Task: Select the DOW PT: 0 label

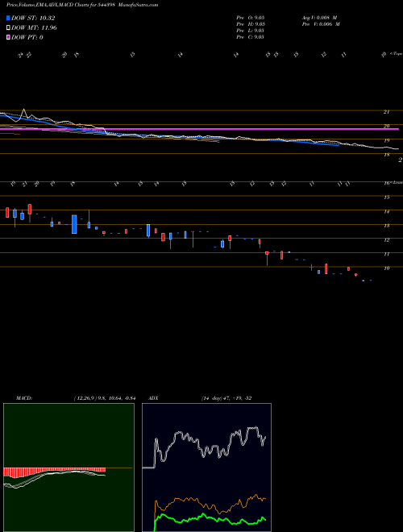Action: (x=27, y=37)
